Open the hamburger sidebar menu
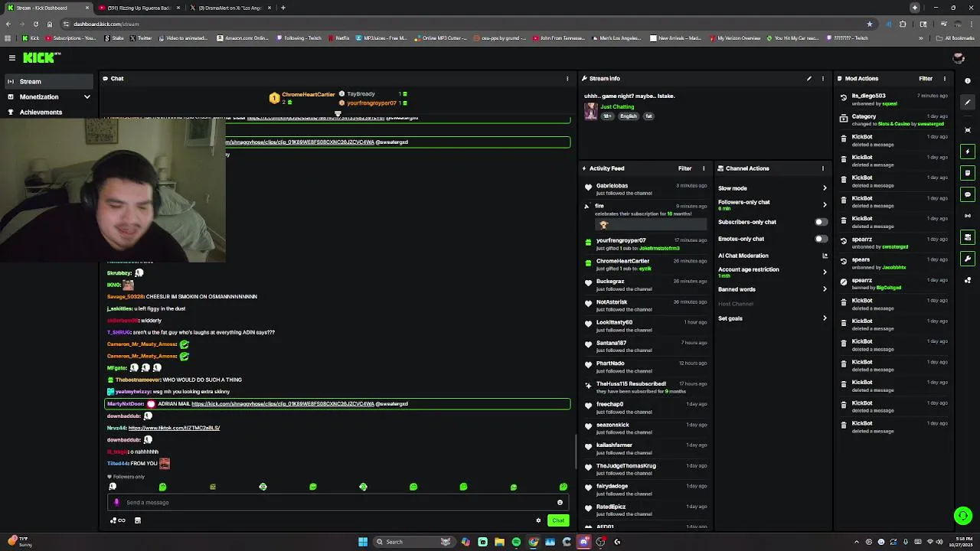980x551 pixels. coord(12,58)
